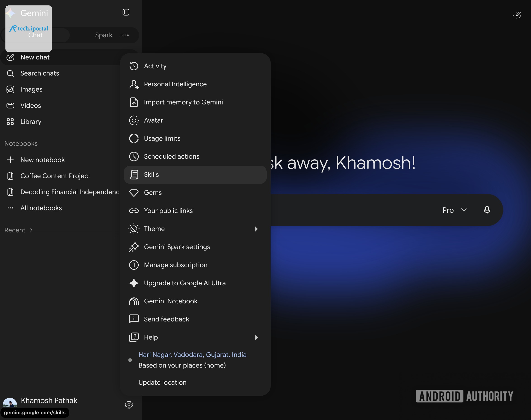The image size is (531, 420).
Task: Click the Hari Nagar, Vadodara location link
Action: point(192,355)
